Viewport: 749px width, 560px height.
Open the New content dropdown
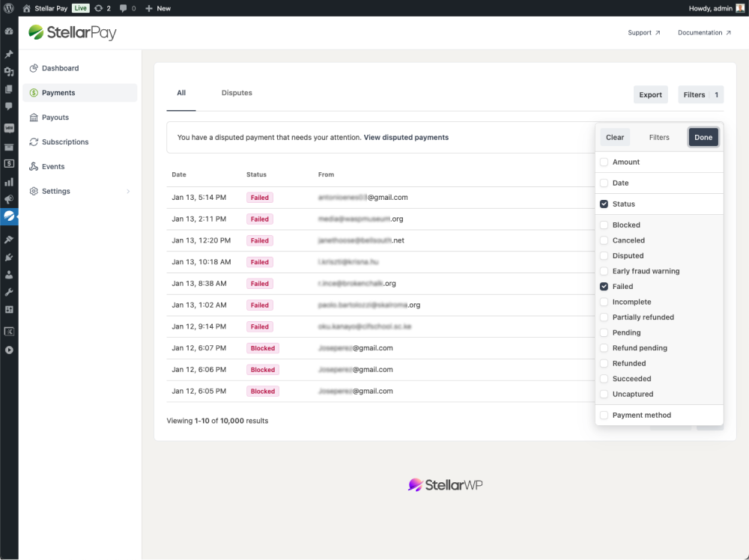(158, 8)
